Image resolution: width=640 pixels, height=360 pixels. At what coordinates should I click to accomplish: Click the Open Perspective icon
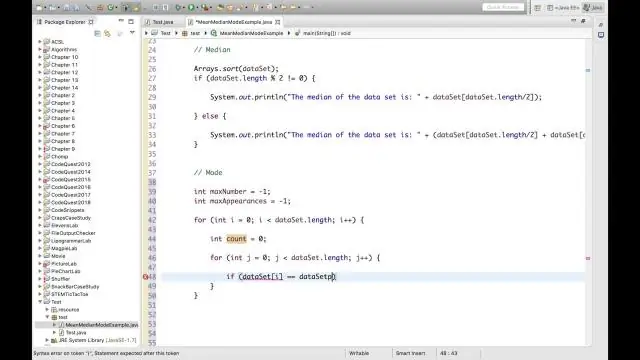point(538,8)
